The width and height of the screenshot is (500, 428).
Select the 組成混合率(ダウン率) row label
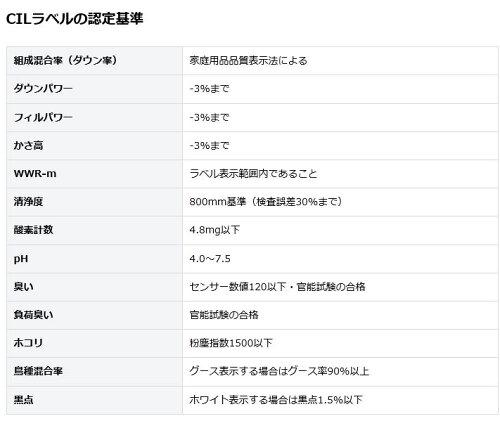66,60
